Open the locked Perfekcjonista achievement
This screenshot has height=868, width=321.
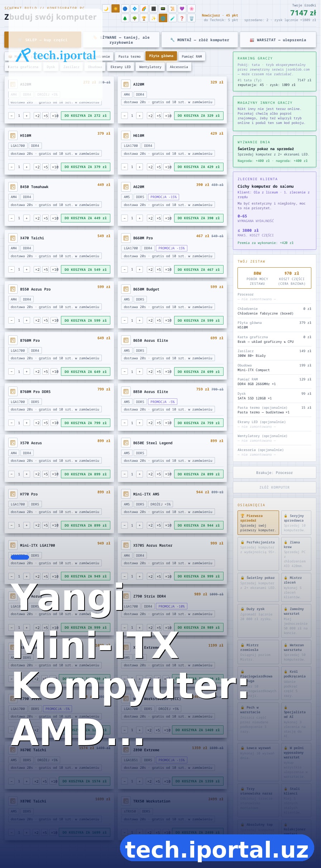[x=258, y=554]
